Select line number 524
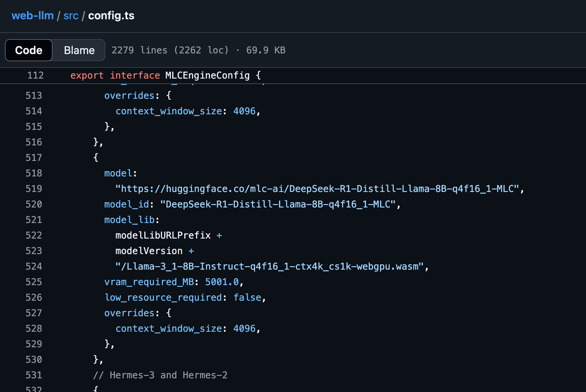Image resolution: width=586 pixels, height=392 pixels. pyautogui.click(x=34, y=266)
